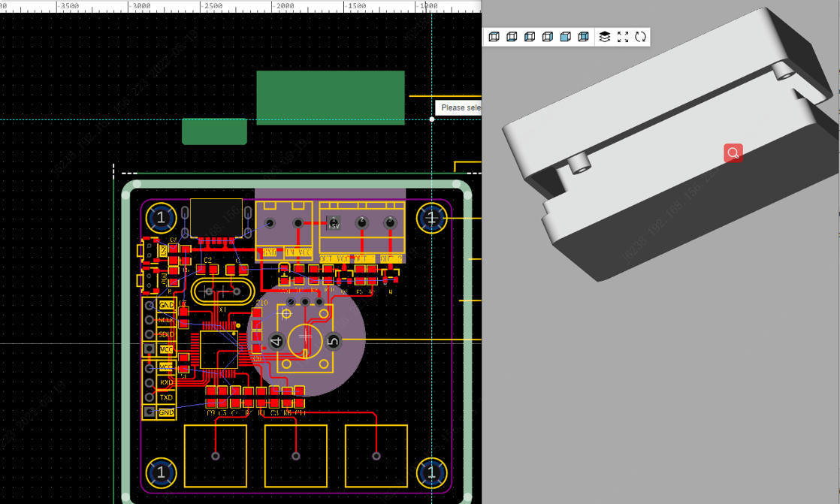Click the bottom-right mounting hole labeled 1
The height and width of the screenshot is (504, 840).
[431, 472]
